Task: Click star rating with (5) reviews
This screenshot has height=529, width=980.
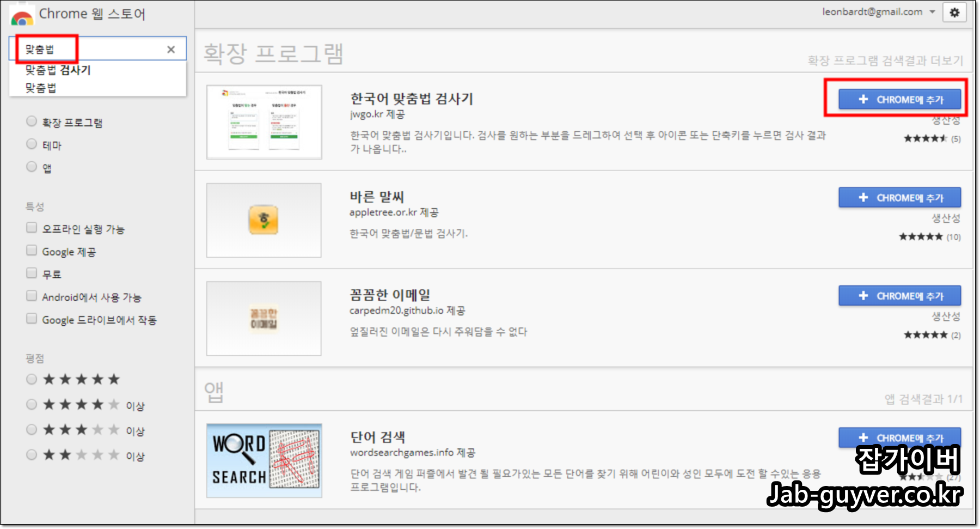Action: coord(932,138)
